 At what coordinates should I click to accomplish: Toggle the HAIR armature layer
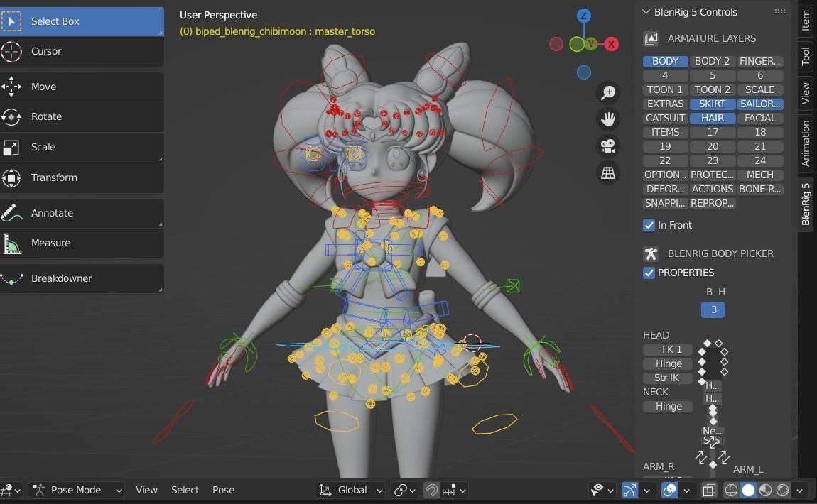[x=713, y=118]
